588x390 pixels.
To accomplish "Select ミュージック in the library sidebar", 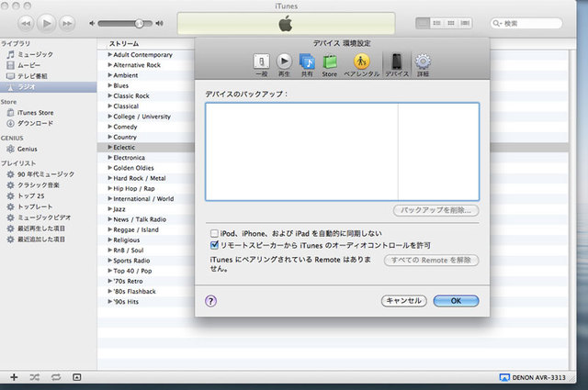I will 35,55.
